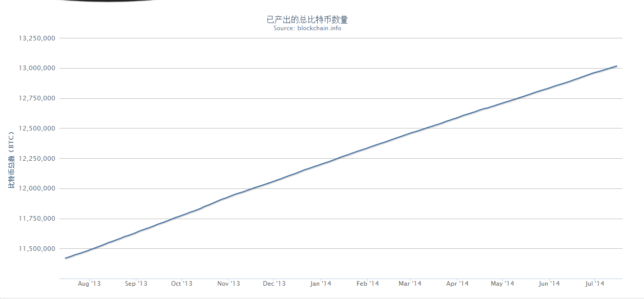Click the Aug '13 x-axis label
The width and height of the screenshot is (644, 299).
pos(90,283)
